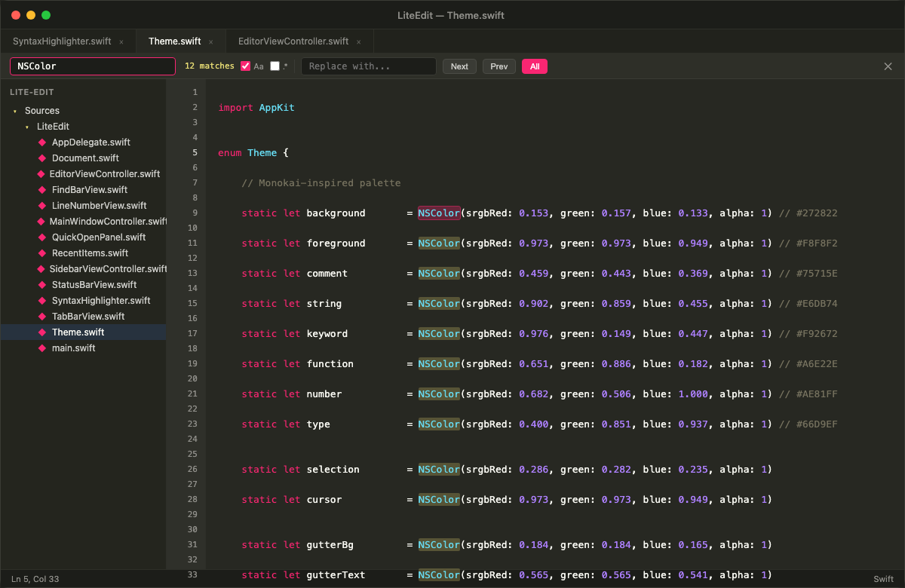905x588 pixels.
Task: Click the file icon next to MainWindowController.swift
Action: [41, 221]
